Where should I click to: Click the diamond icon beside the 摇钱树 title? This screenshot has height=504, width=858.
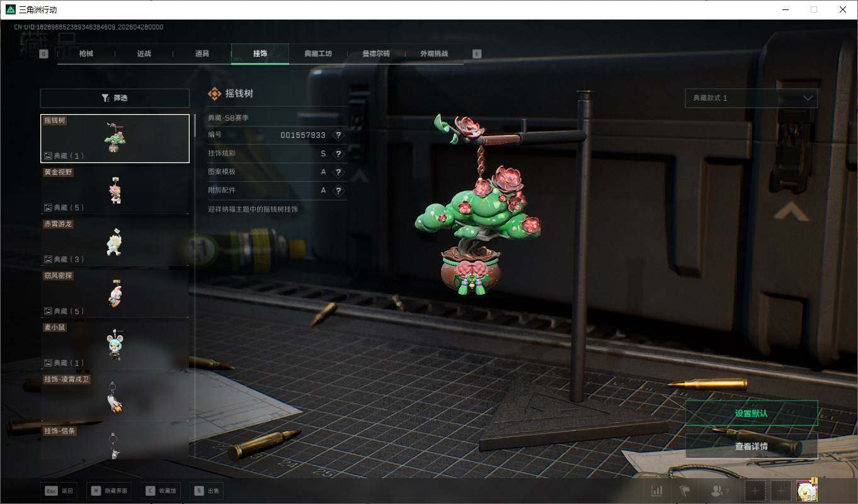coord(214,93)
